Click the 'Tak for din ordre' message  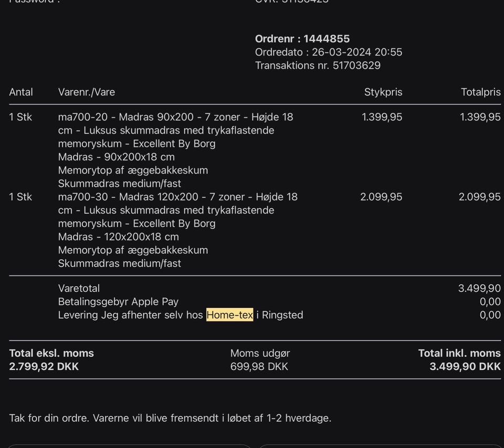pos(170,418)
